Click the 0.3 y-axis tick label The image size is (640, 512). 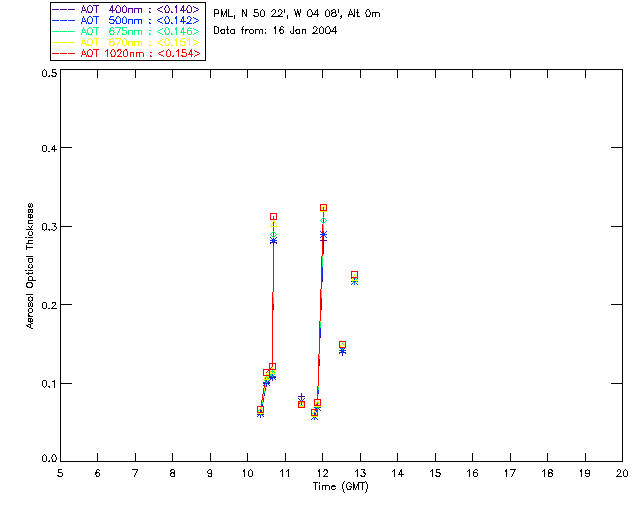(49, 227)
